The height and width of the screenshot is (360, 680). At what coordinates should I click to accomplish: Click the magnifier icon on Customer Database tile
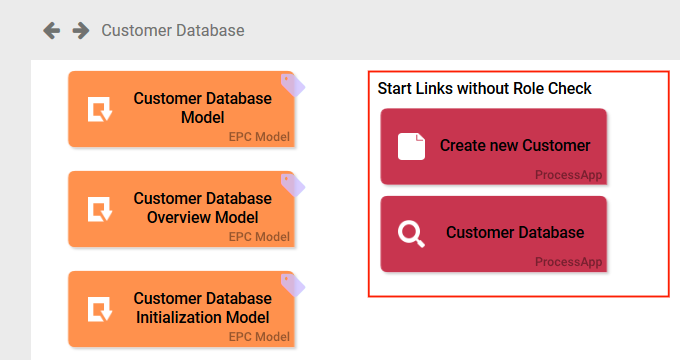click(411, 234)
